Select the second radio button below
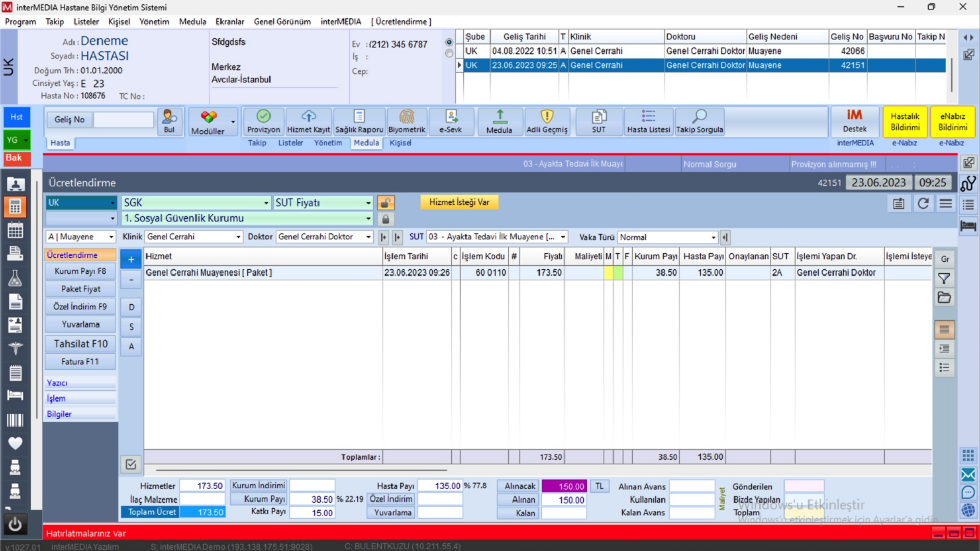Screen dimensions: 980x551 click(x=449, y=53)
